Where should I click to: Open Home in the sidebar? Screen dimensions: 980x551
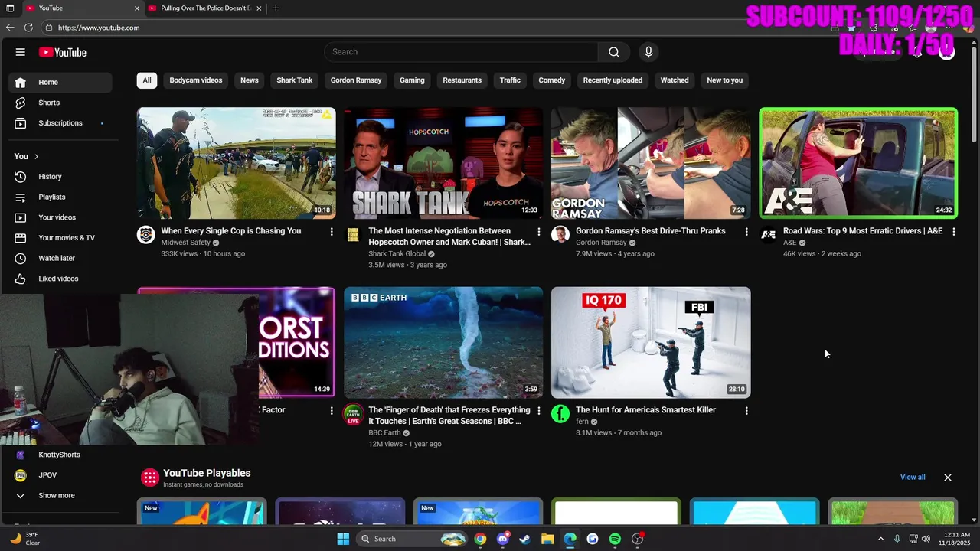pos(60,82)
